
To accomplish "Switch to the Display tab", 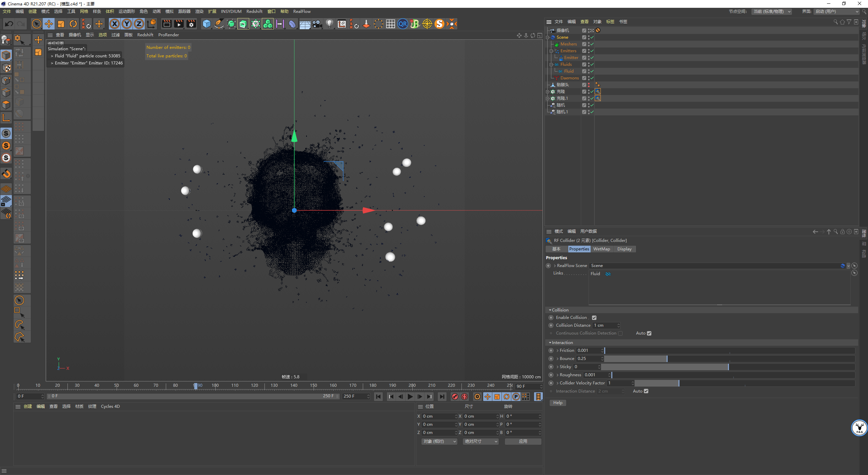I will (x=624, y=249).
